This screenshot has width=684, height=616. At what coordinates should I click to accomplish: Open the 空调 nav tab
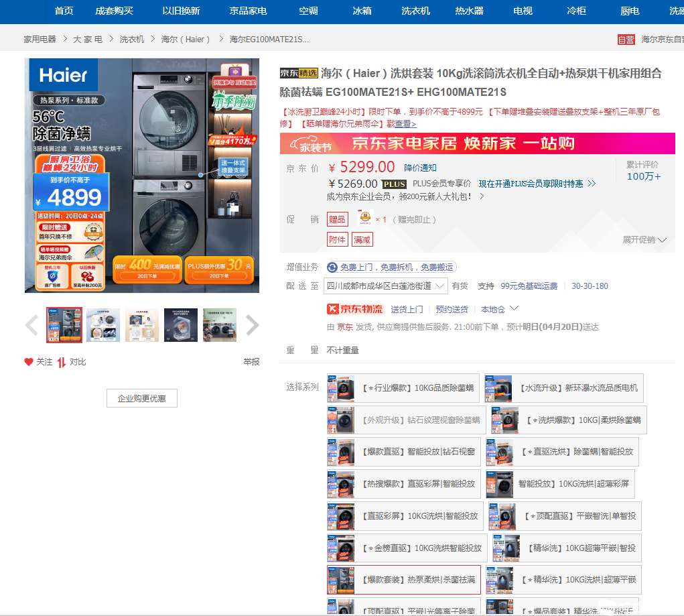point(308,11)
